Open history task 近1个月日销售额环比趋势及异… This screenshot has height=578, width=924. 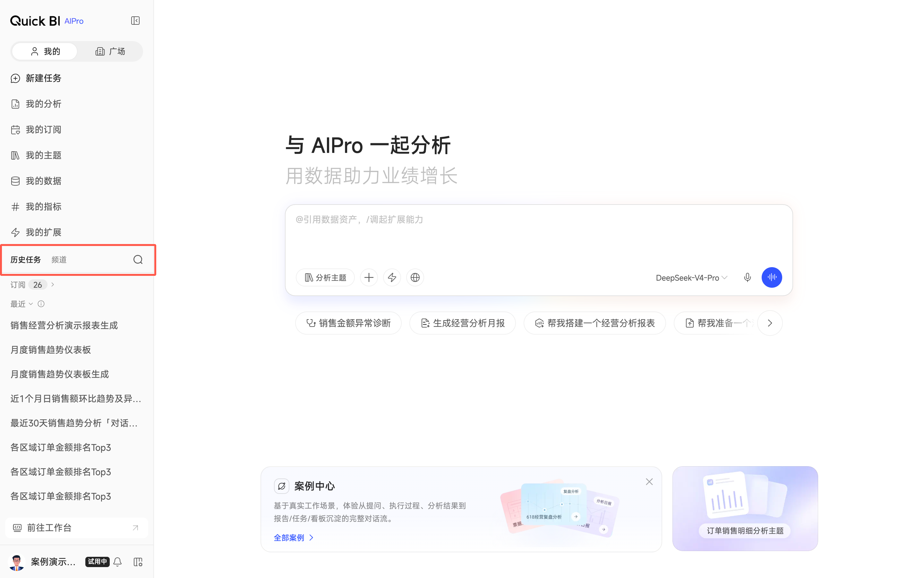pos(76,399)
